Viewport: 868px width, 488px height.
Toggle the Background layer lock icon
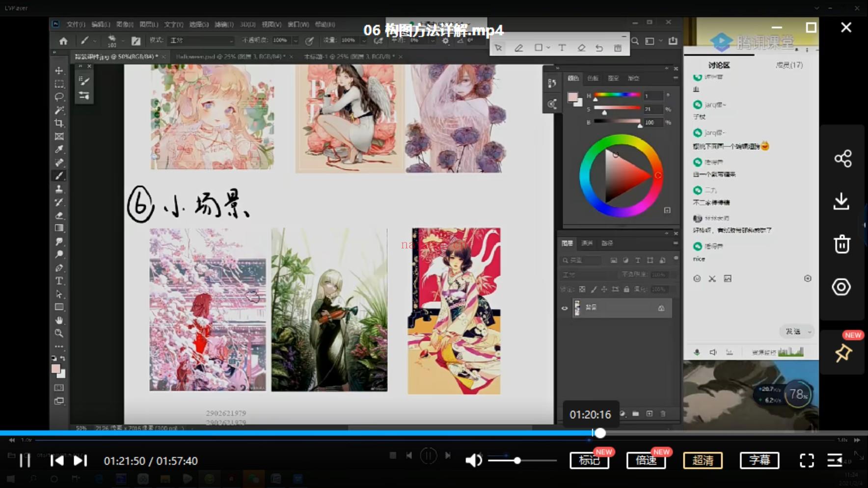[661, 308]
